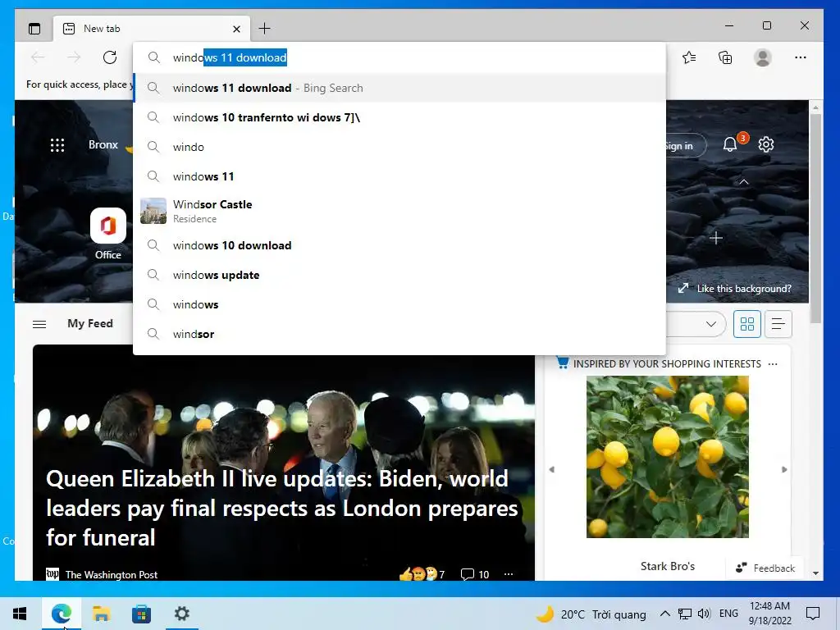Select the Windsor Castle Residence suggestion
The width and height of the screenshot is (840, 630).
pyautogui.click(x=399, y=211)
